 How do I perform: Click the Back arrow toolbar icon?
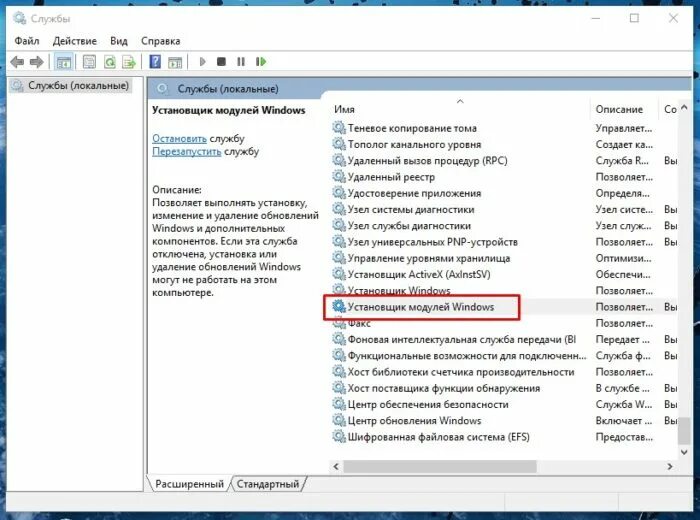(x=17, y=62)
